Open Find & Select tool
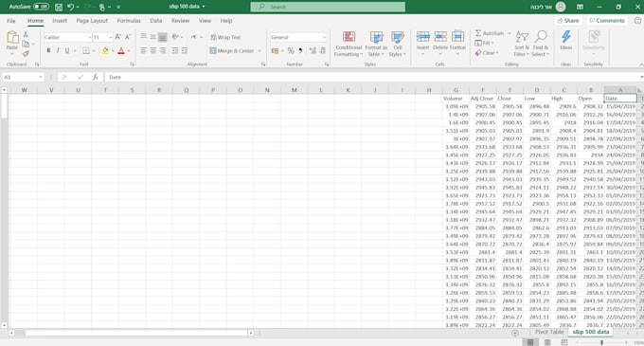The height and width of the screenshot is (346, 644). pyautogui.click(x=540, y=44)
